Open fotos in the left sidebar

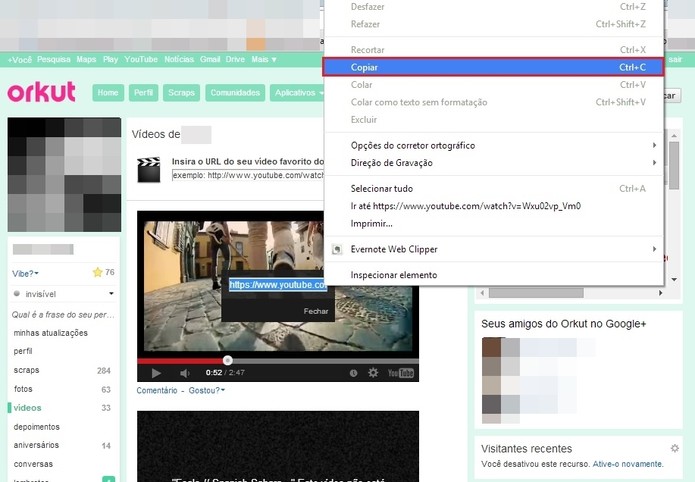click(23, 389)
